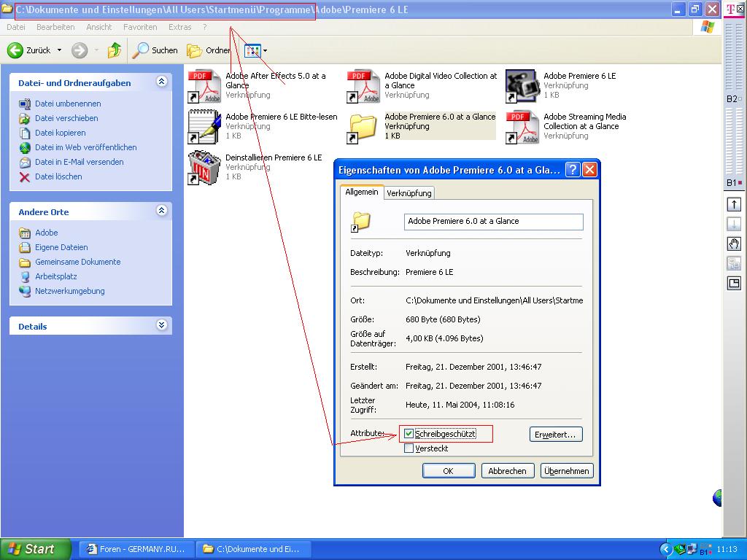
Task: Click Datei verschieben task icon
Action: pyautogui.click(x=25, y=119)
